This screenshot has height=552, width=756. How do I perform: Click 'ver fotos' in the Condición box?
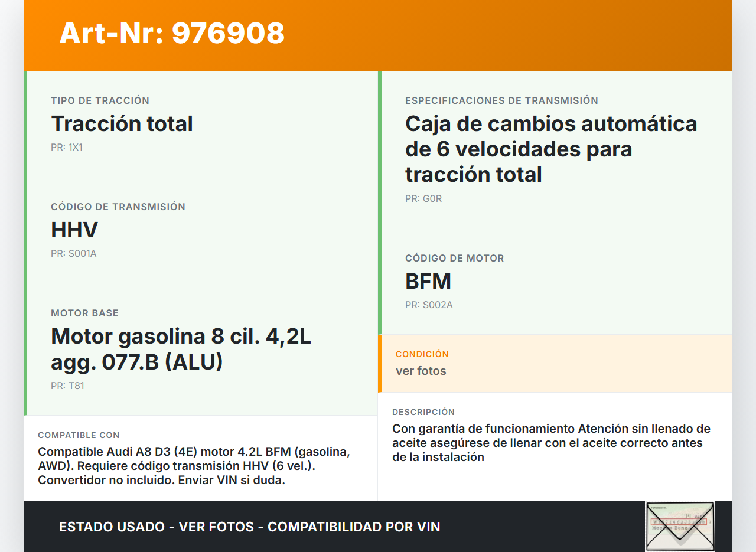click(x=421, y=371)
